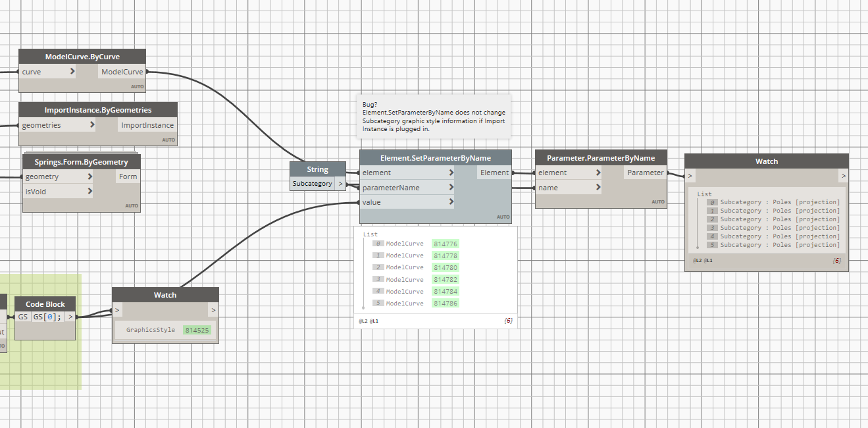This screenshot has height=428, width=868.
Task: Click AUTO lacing label on Springs.Form.ByGeometry
Action: click(x=132, y=206)
